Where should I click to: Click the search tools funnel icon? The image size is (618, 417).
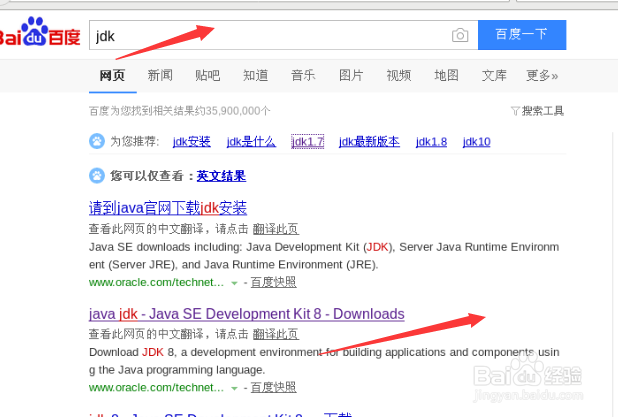tap(515, 111)
